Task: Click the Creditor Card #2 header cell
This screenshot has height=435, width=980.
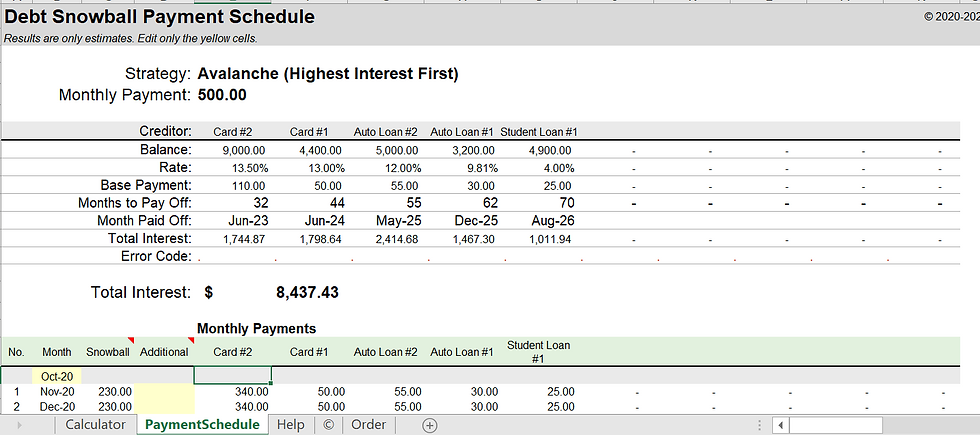Action: click(232, 132)
